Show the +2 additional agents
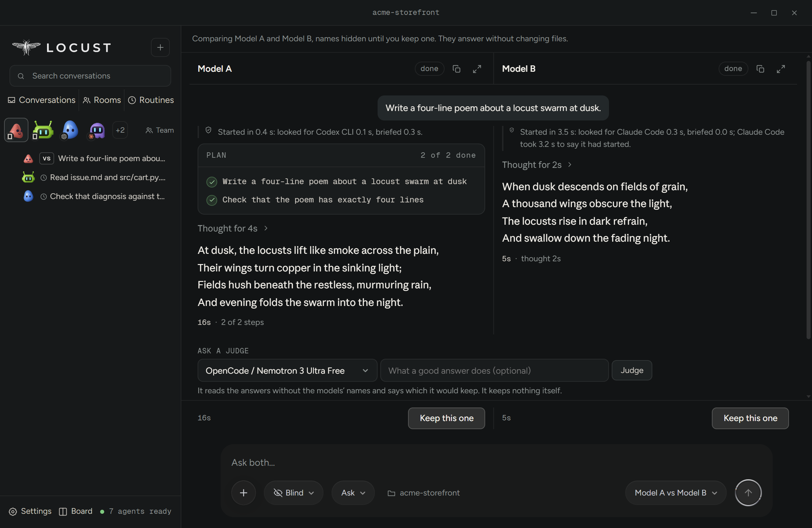812x528 pixels. [120, 130]
